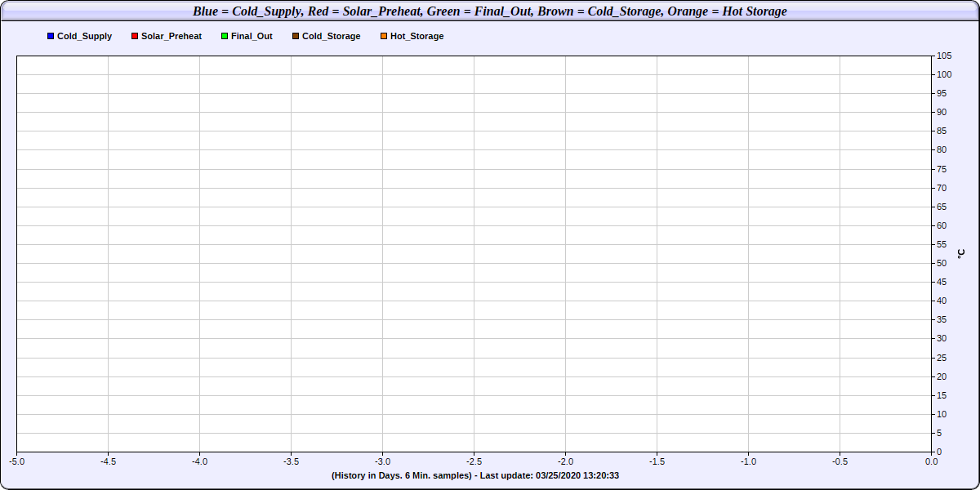The image size is (980, 490).
Task: Click the green Final_Out legend swatch
Action: [225, 37]
